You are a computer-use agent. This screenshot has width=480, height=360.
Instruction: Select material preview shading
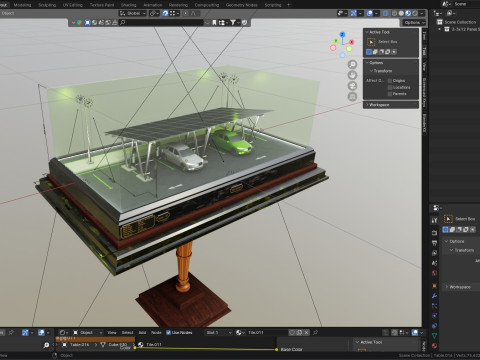point(408,13)
